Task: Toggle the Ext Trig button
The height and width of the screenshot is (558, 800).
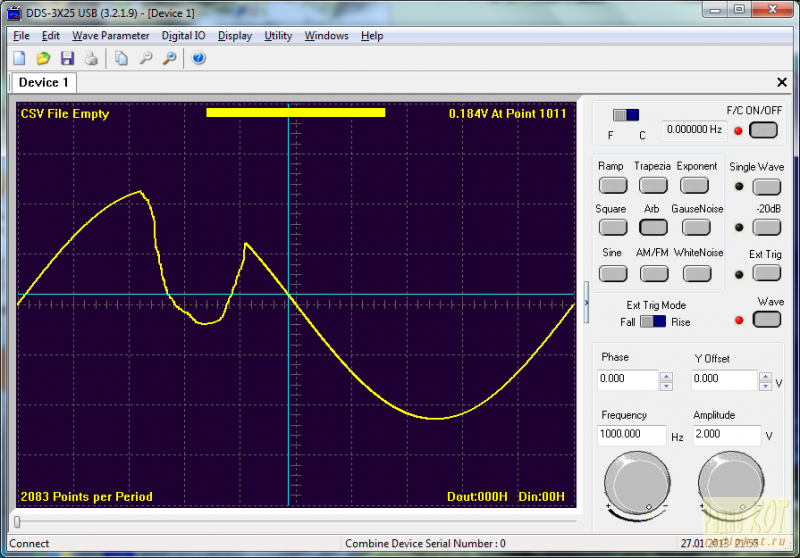Action: coord(767,273)
